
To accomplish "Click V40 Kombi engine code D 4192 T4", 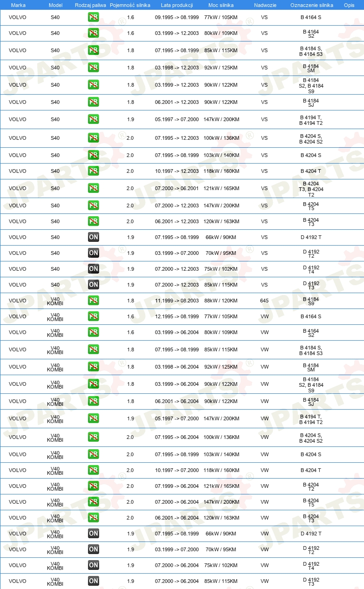I will pos(311,565).
